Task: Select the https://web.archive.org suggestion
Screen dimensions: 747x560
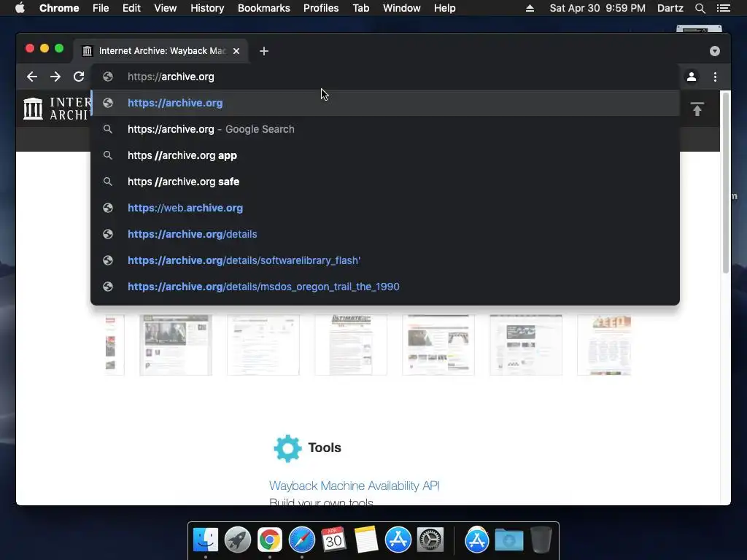Action: click(x=385, y=208)
